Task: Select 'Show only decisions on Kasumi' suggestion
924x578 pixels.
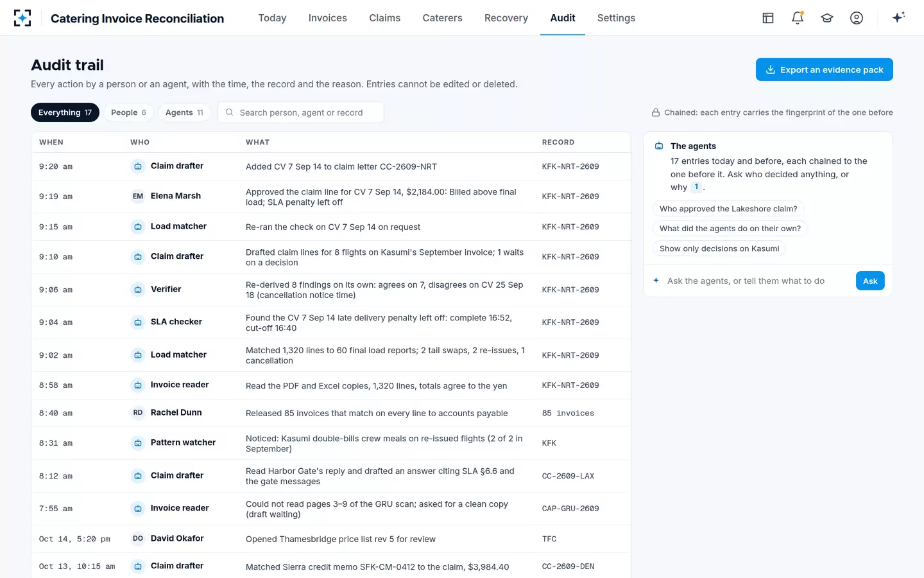Action: [x=719, y=249]
